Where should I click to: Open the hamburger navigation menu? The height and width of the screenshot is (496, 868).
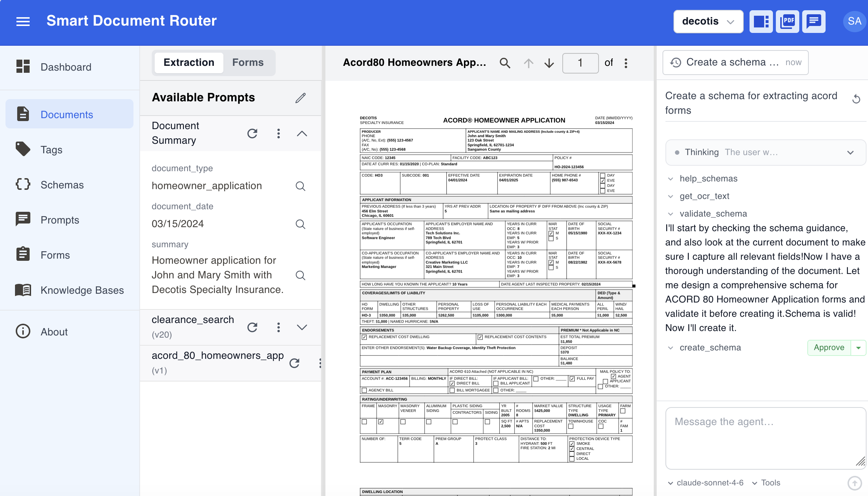click(23, 21)
